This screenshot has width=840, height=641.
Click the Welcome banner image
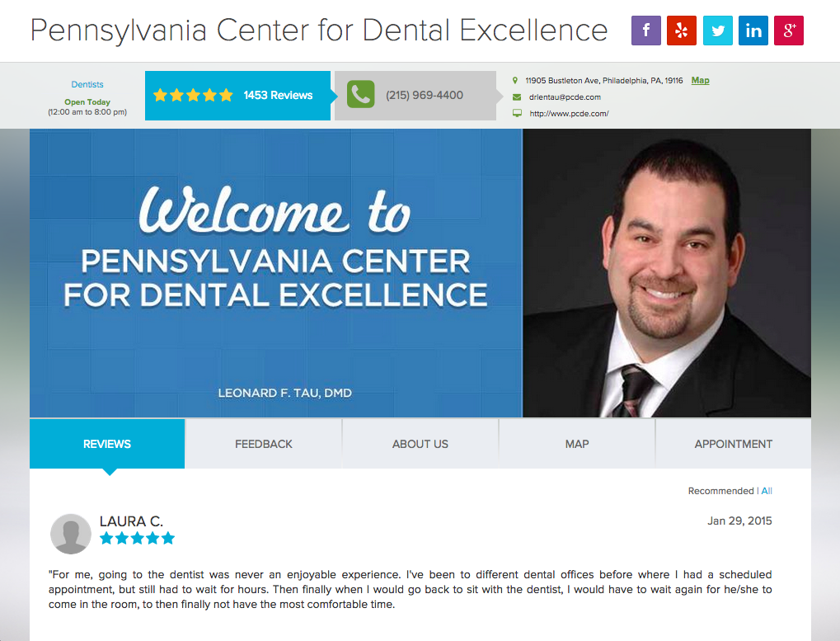[x=276, y=273]
